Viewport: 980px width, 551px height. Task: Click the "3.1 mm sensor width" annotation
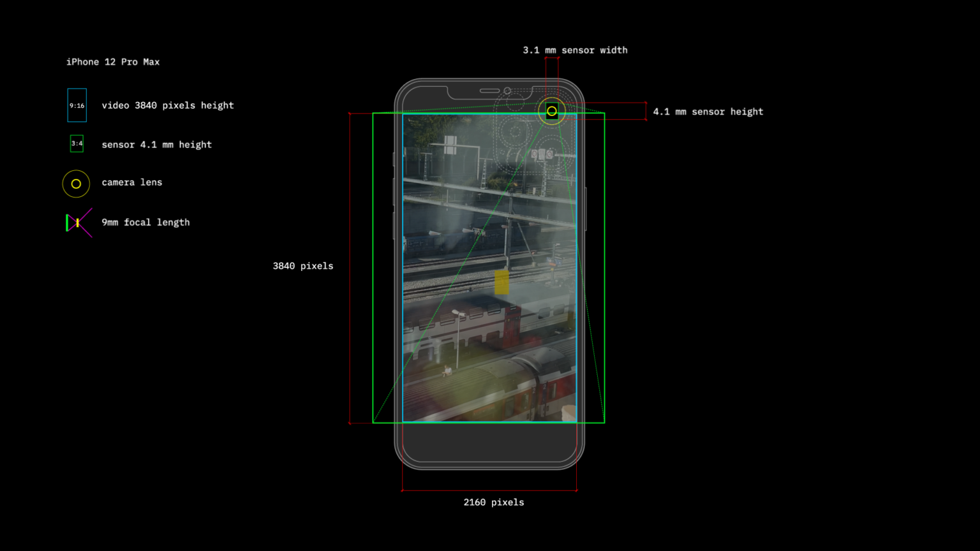pos(575,50)
